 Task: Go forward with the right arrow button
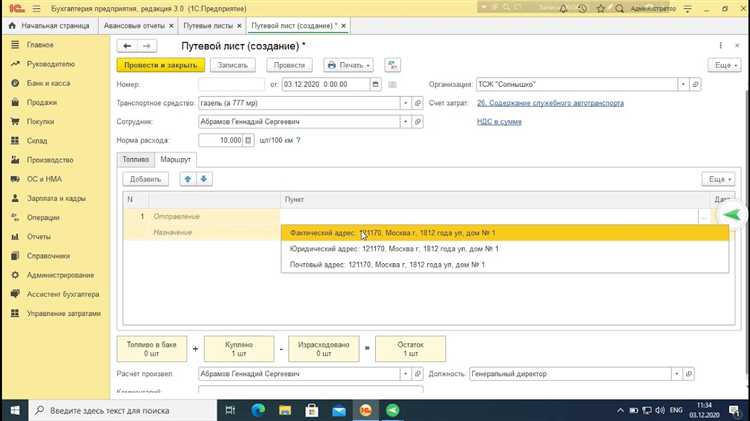pos(146,46)
